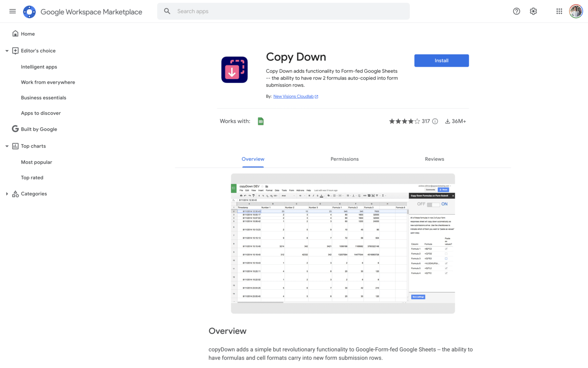This screenshot has width=588, height=368.
Task: Click the info icon beside the rating
Action: point(435,121)
